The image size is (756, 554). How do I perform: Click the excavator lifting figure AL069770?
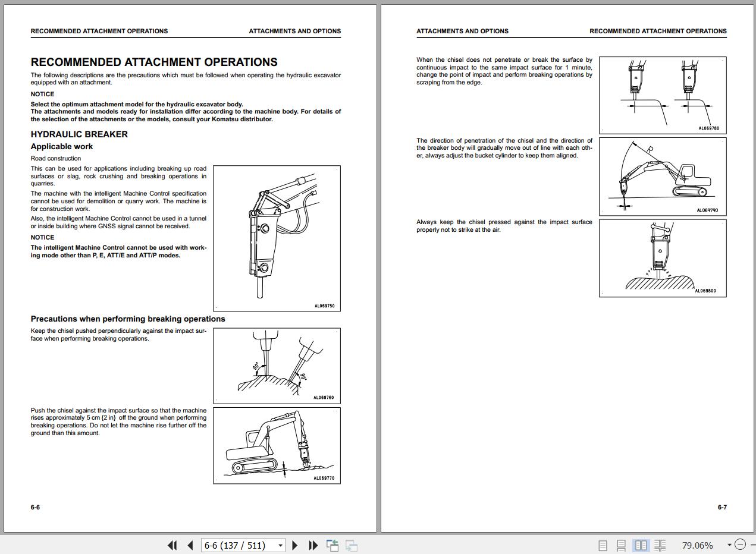(x=277, y=445)
